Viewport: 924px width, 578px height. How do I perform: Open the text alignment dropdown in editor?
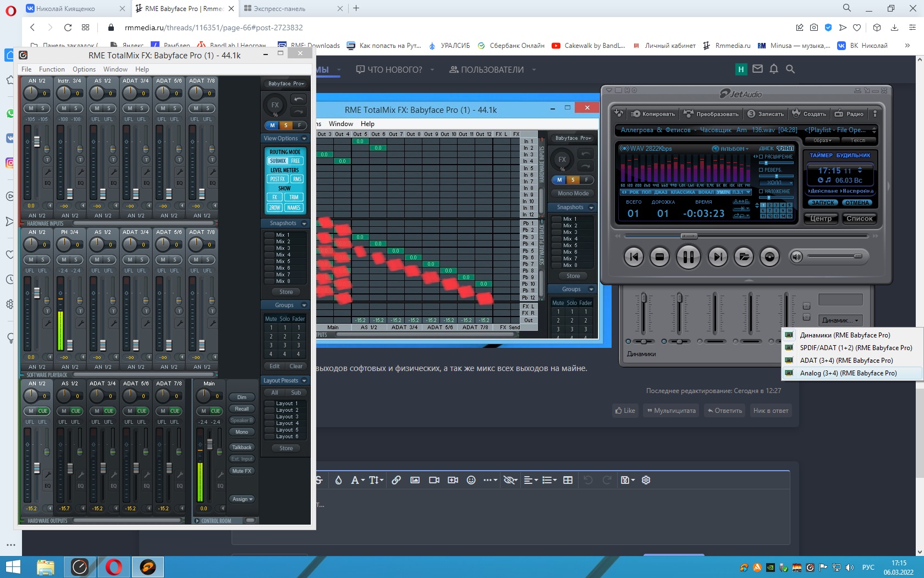pyautogui.click(x=531, y=480)
